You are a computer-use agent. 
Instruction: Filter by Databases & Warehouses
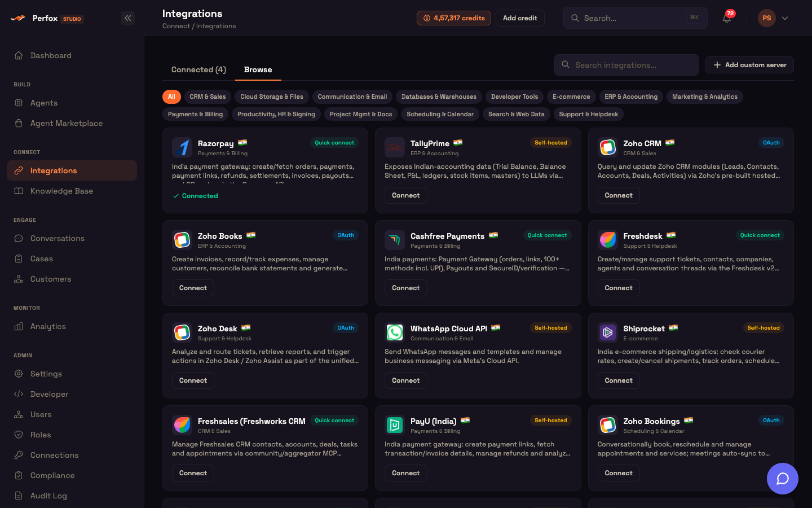point(439,97)
